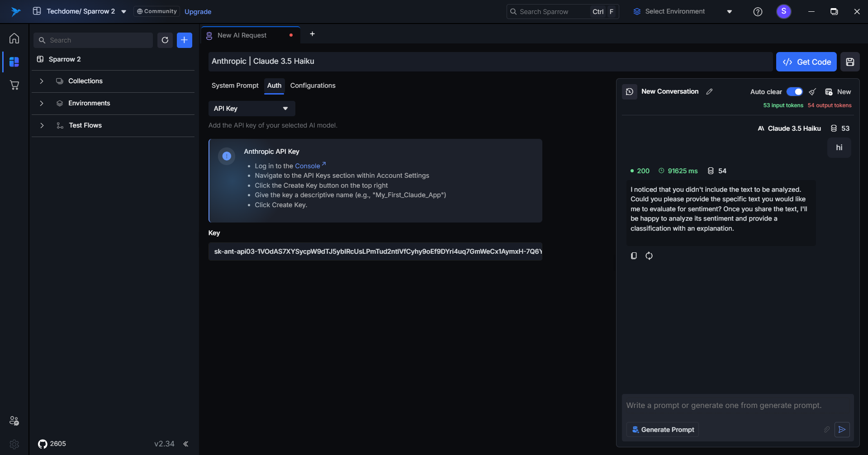Image resolution: width=868 pixels, height=455 pixels.
Task: Open the Home icon in sidebar
Action: tap(14, 38)
